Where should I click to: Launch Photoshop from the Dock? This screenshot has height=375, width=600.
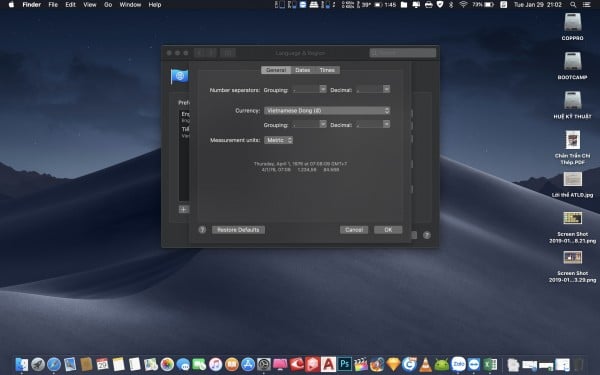[x=344, y=364]
